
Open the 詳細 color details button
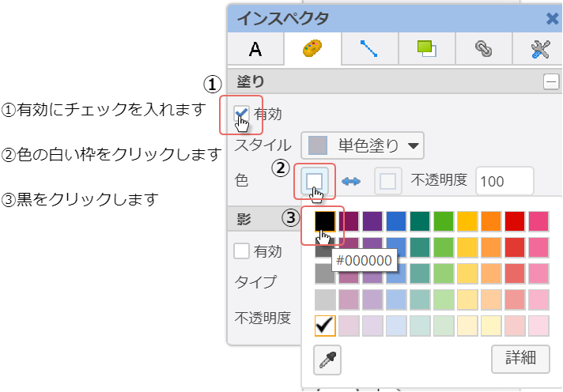[x=520, y=359]
